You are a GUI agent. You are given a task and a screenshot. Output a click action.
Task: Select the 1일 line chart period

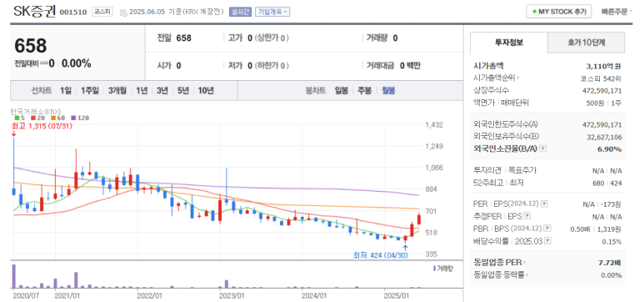point(66,91)
